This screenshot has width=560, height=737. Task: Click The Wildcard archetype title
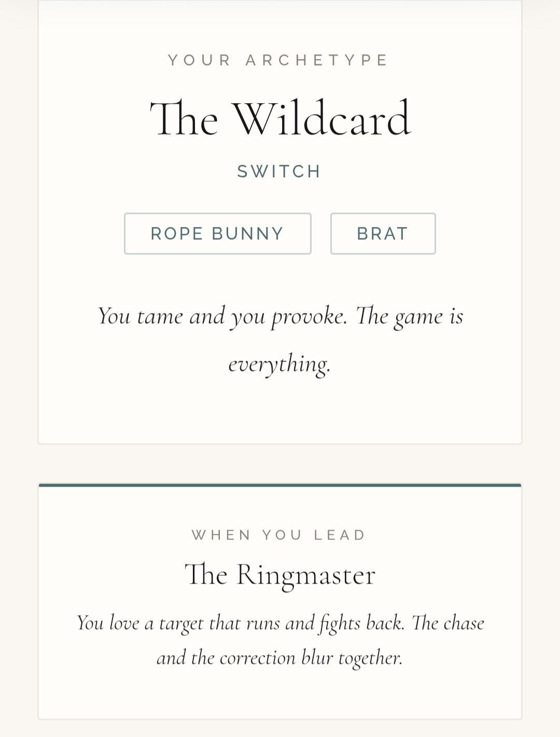tap(280, 119)
